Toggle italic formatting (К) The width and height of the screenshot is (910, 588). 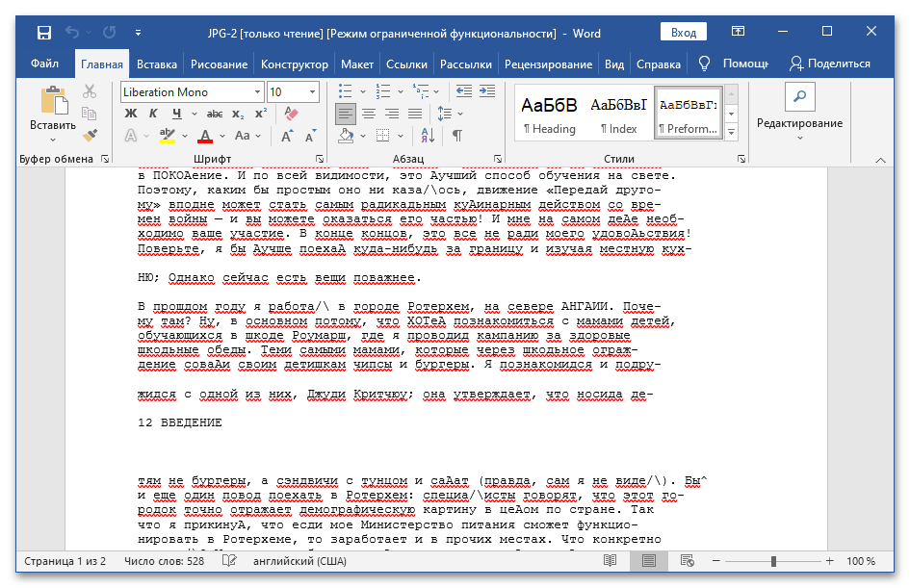(153, 114)
